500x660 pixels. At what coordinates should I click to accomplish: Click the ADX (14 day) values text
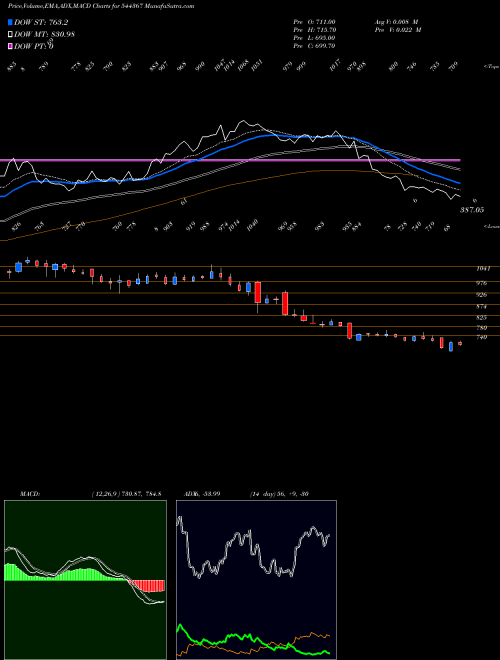[x=279, y=494]
